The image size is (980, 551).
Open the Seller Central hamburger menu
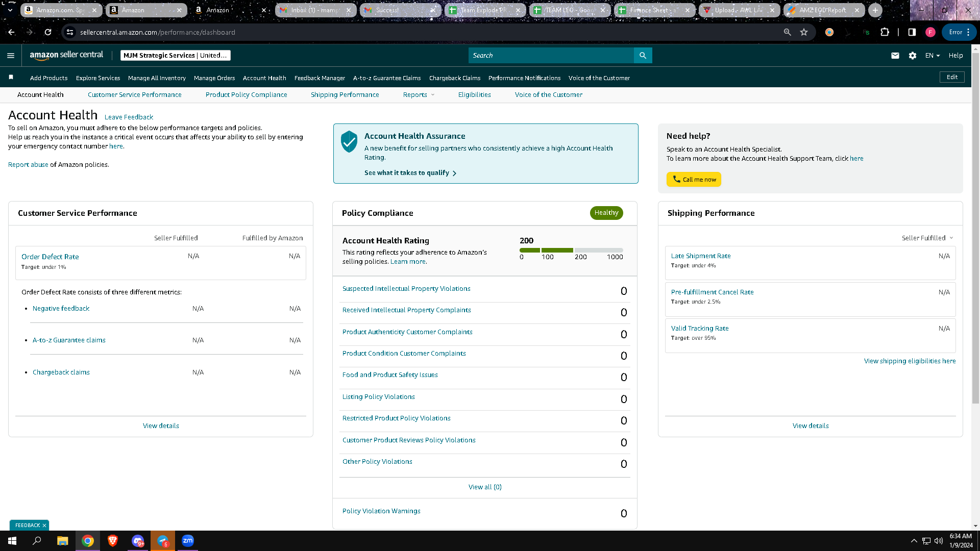coord(11,56)
